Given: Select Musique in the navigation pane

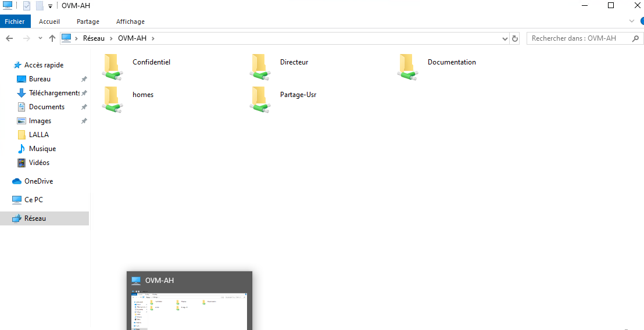Looking at the screenshot, I should tap(42, 149).
